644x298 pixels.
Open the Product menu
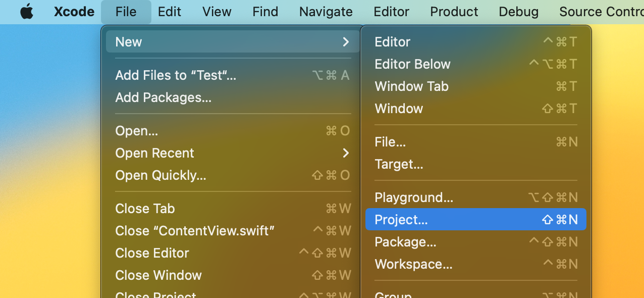point(454,12)
